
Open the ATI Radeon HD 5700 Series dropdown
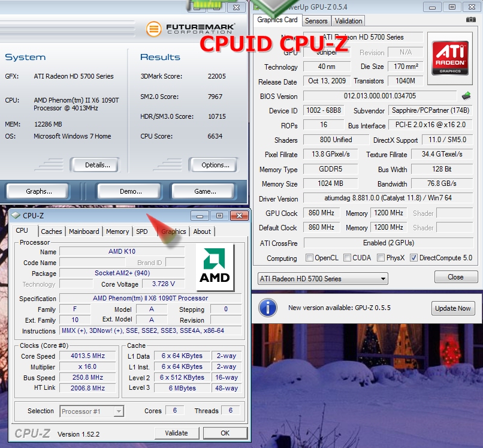[x=322, y=279]
